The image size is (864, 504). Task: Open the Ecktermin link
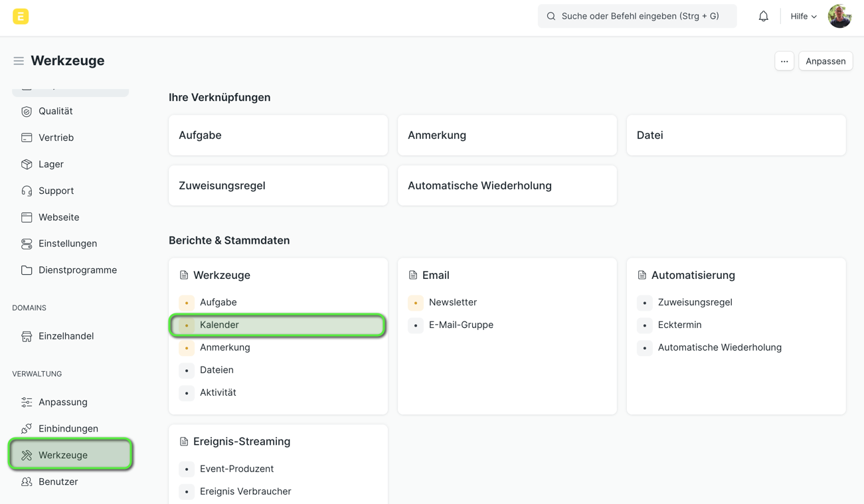coord(679,325)
